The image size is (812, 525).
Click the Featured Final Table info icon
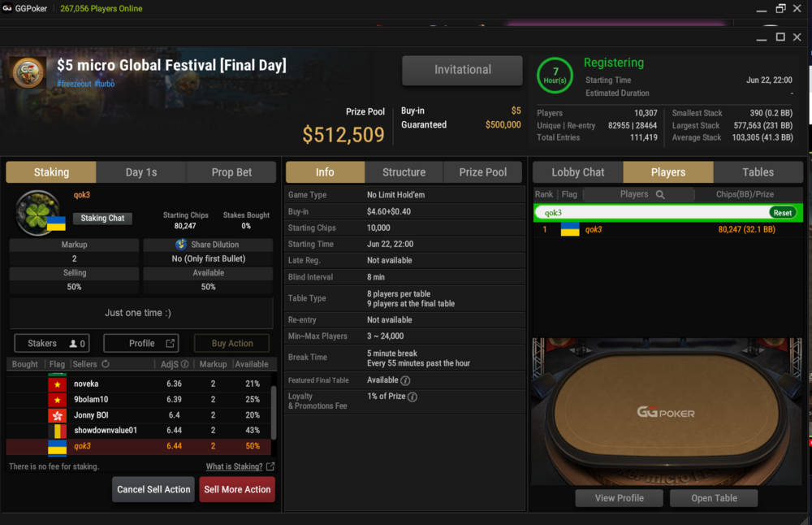point(405,380)
